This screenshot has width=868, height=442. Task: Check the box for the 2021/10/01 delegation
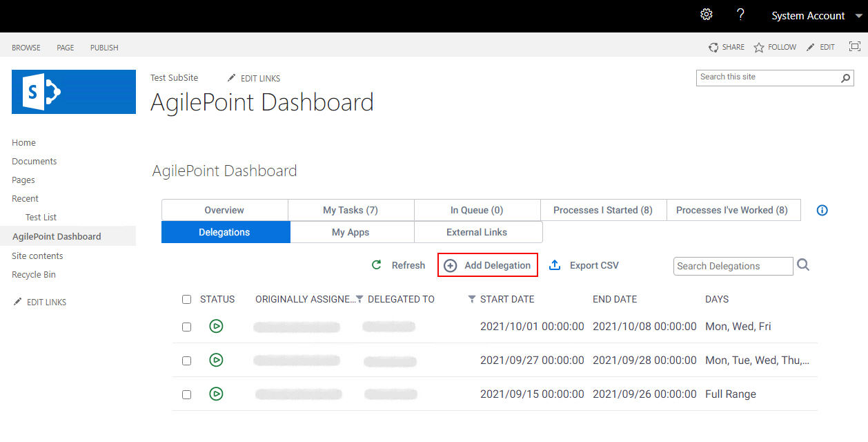(186, 327)
